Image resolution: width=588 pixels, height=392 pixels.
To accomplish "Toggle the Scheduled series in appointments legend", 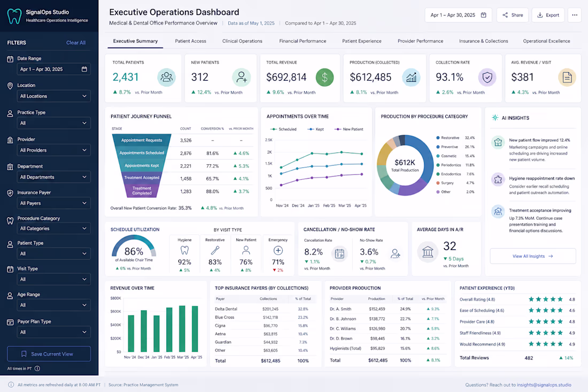I will pos(283,129).
